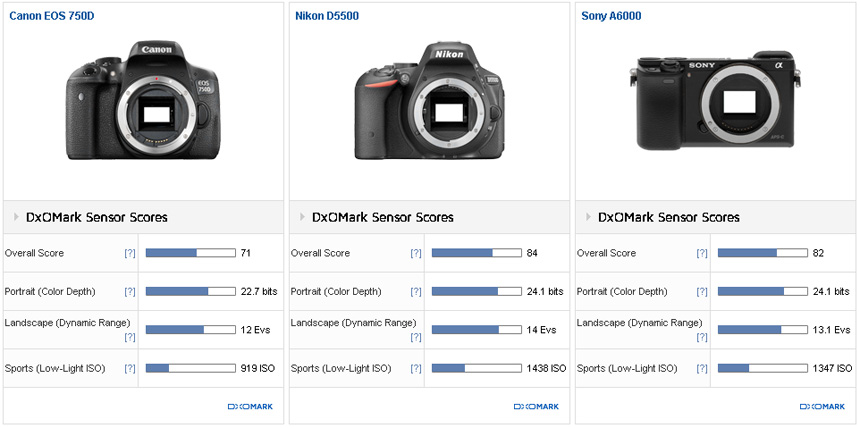Click DxOMark logo in Canon panel
Image resolution: width=860 pixels, height=428 pixels.
point(250,407)
